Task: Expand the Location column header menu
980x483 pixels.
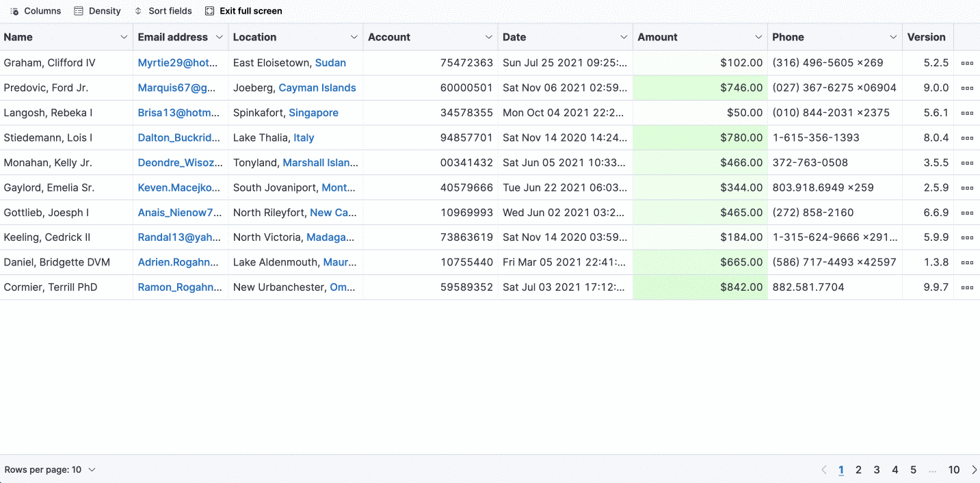Action: 354,37
